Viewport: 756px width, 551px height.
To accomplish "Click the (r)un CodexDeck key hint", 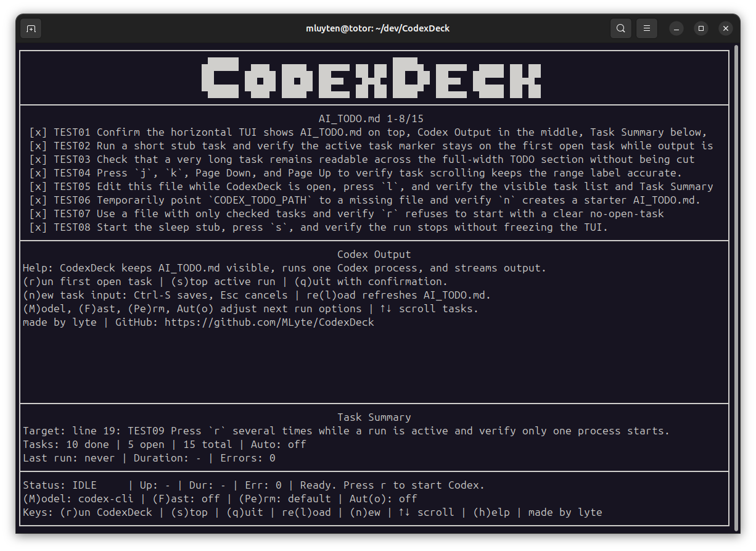I will (106, 512).
